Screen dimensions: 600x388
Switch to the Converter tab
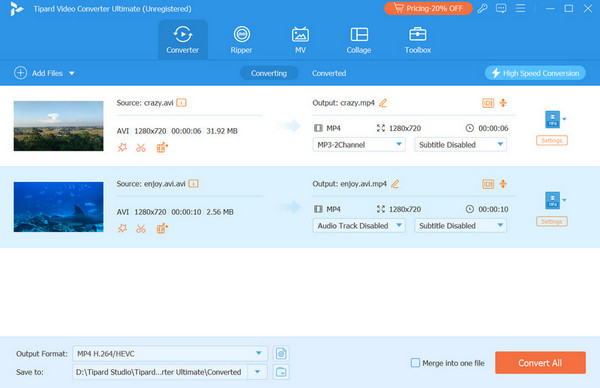click(183, 40)
